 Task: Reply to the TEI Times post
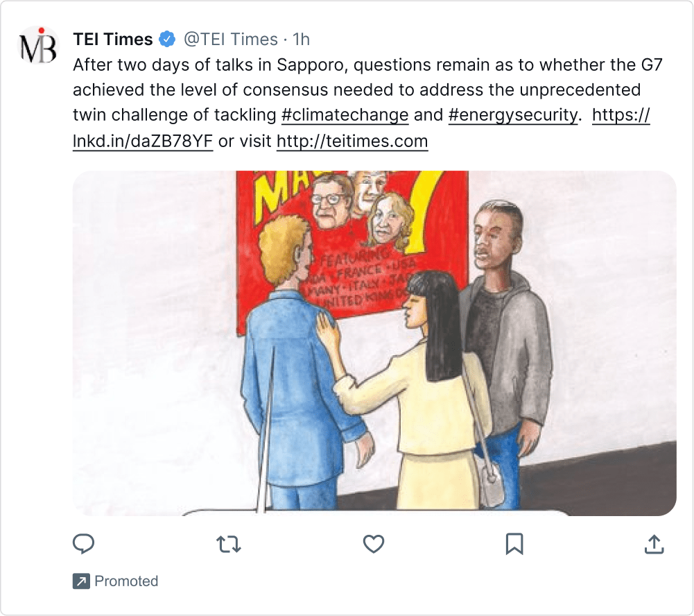83,545
